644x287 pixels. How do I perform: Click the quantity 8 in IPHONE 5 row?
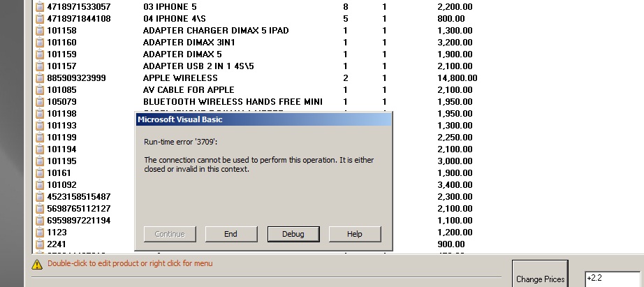(x=346, y=6)
